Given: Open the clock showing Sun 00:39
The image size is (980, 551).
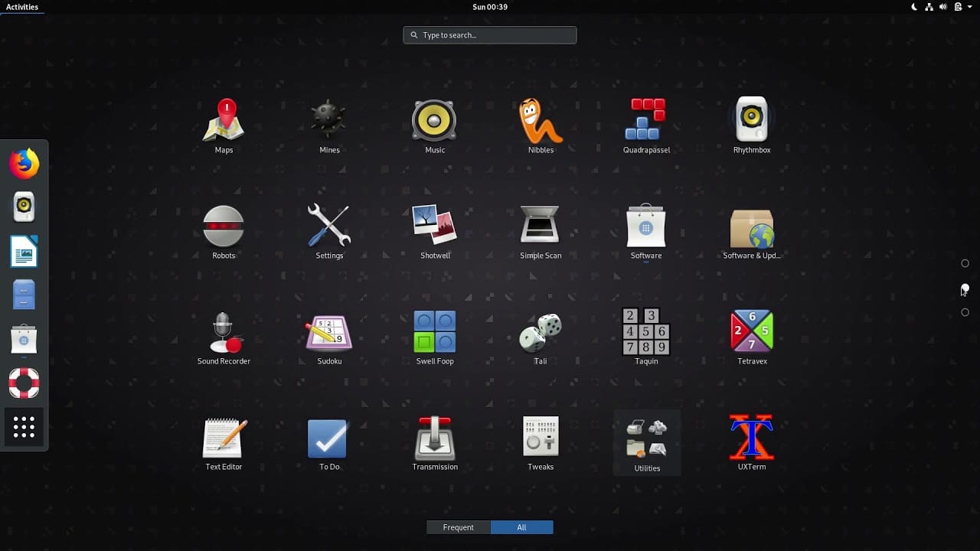Looking at the screenshot, I should click(x=490, y=7).
